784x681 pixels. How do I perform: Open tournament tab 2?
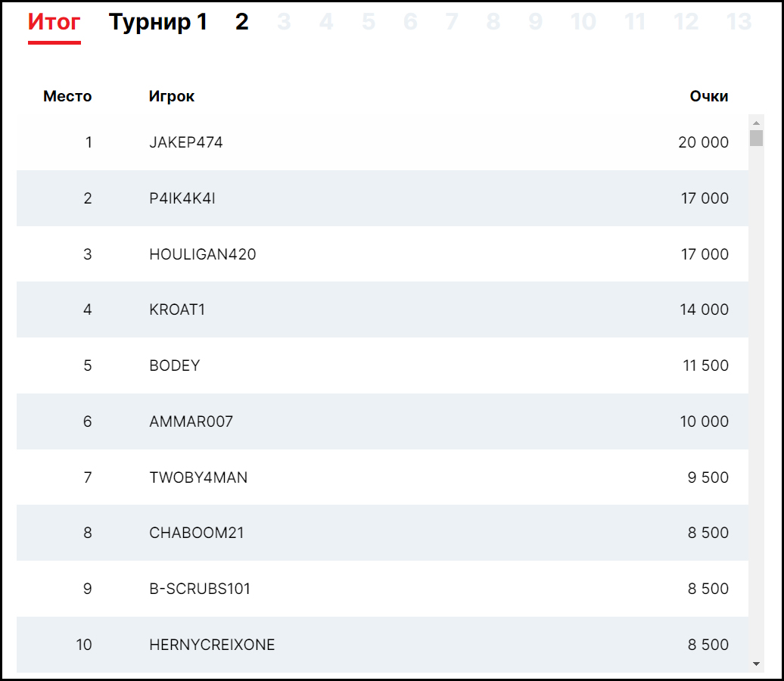[241, 23]
